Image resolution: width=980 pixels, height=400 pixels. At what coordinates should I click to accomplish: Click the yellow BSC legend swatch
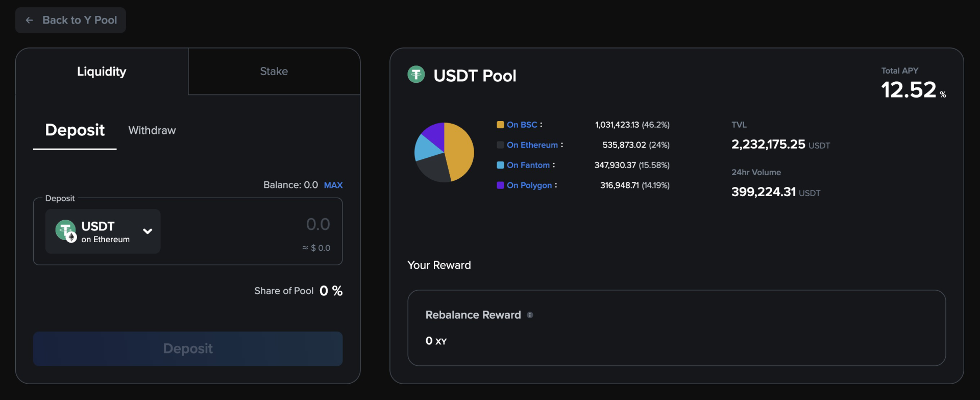pos(500,125)
